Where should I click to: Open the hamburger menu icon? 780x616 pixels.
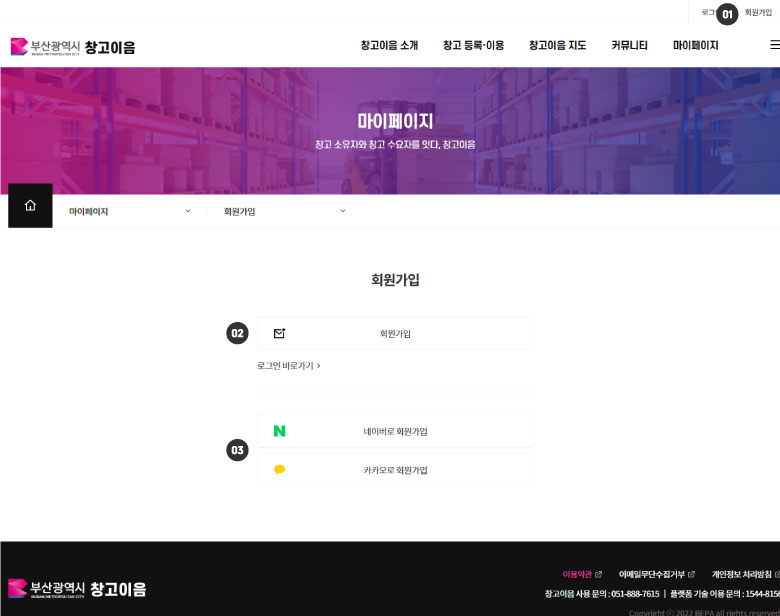775,45
